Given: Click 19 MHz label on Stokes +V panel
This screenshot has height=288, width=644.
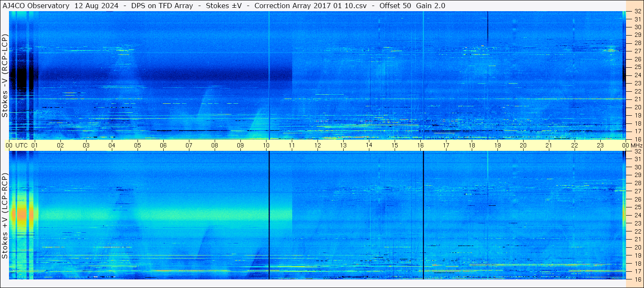Looking at the screenshot, I should click(637, 255).
